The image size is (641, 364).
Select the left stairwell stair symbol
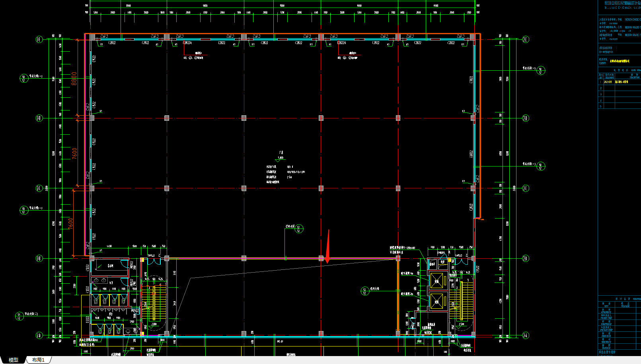pos(154,304)
